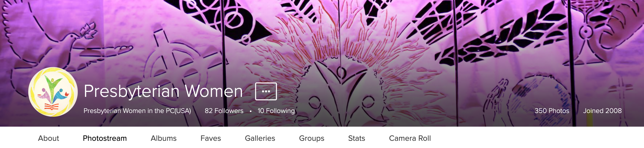View the 82 Followers list

pyautogui.click(x=224, y=111)
